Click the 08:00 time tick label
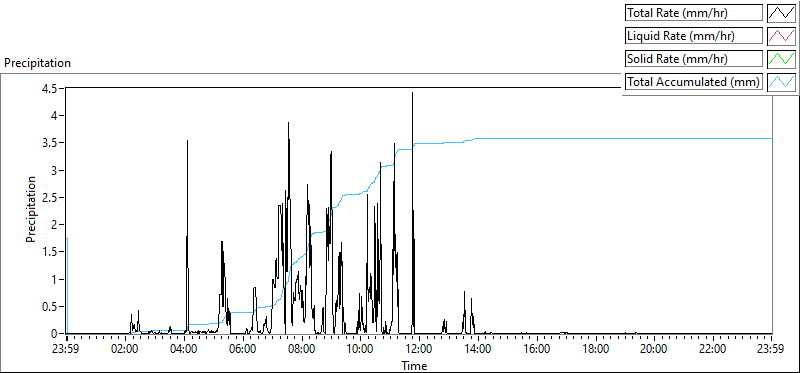 pos(302,350)
